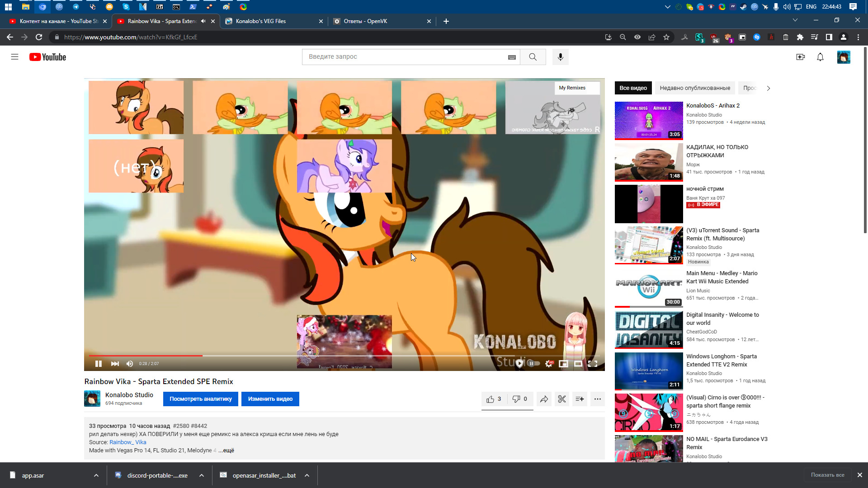
Task: Click the scissors clip icon
Action: coord(561,399)
